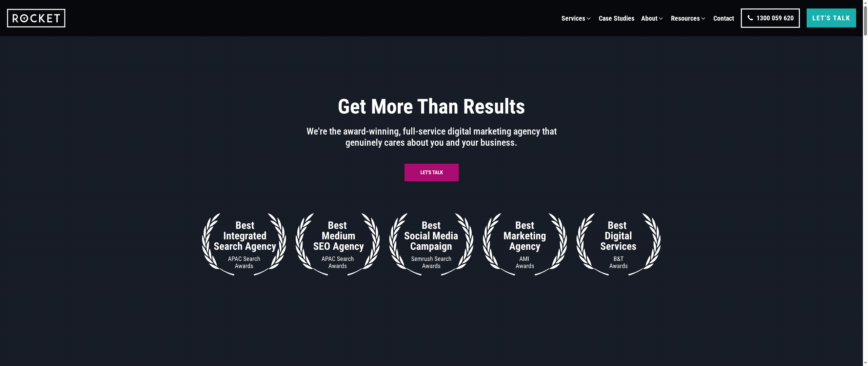Open the Services dropdown menu
Image resolution: width=868 pixels, height=366 pixels.
point(574,19)
